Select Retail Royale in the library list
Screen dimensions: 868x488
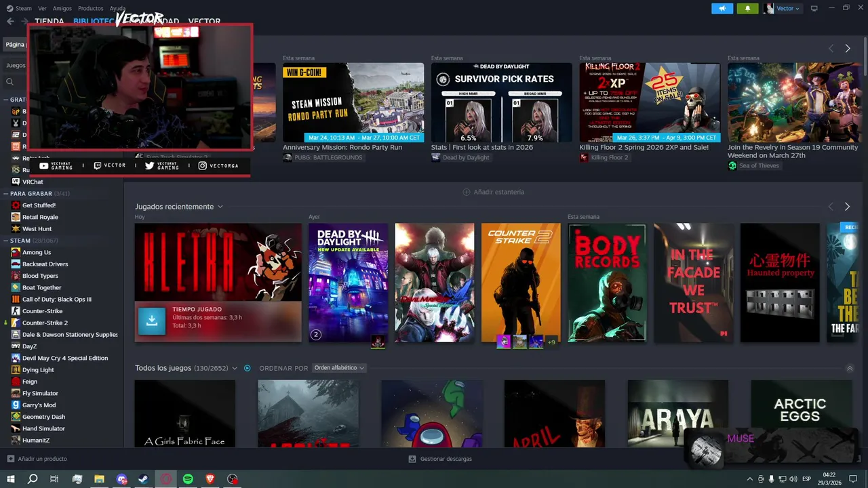[40, 217]
